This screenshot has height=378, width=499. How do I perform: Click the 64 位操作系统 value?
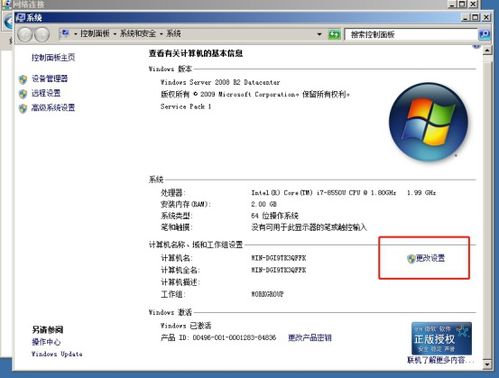point(275,216)
